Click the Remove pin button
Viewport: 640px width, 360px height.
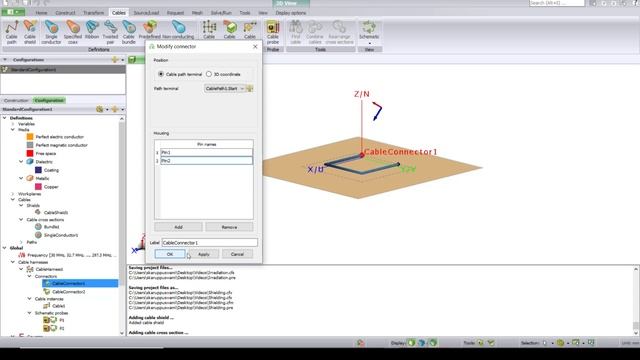coord(229,227)
